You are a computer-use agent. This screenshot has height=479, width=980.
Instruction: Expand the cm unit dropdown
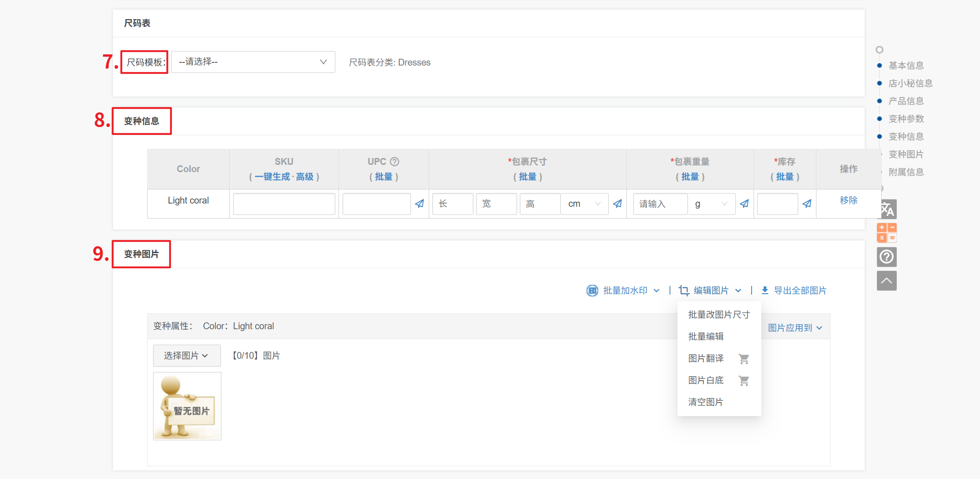(x=584, y=204)
